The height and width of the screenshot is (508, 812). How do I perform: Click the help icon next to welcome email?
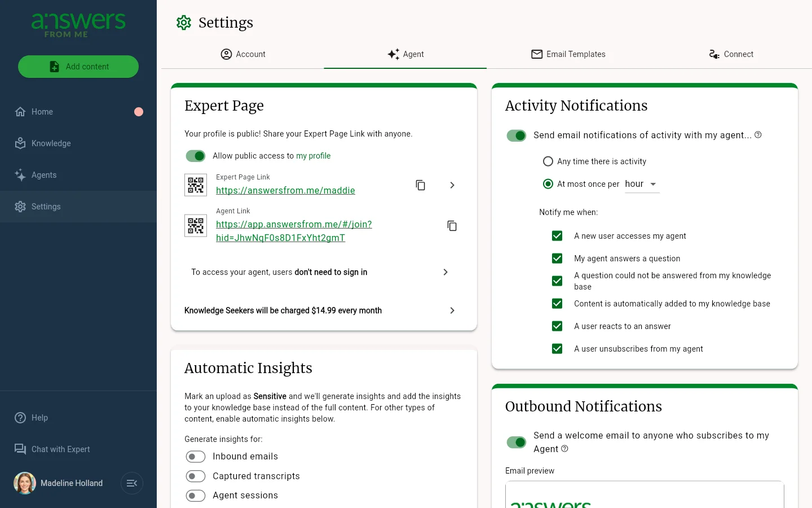pos(564,449)
